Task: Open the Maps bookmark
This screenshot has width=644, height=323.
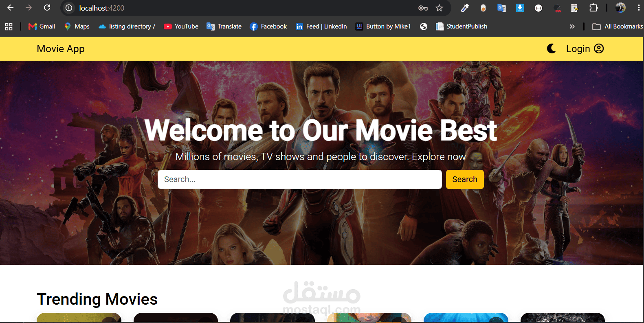Action: tap(77, 26)
